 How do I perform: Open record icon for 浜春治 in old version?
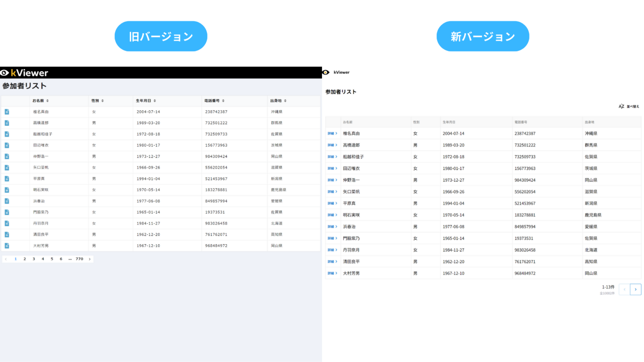7,201
